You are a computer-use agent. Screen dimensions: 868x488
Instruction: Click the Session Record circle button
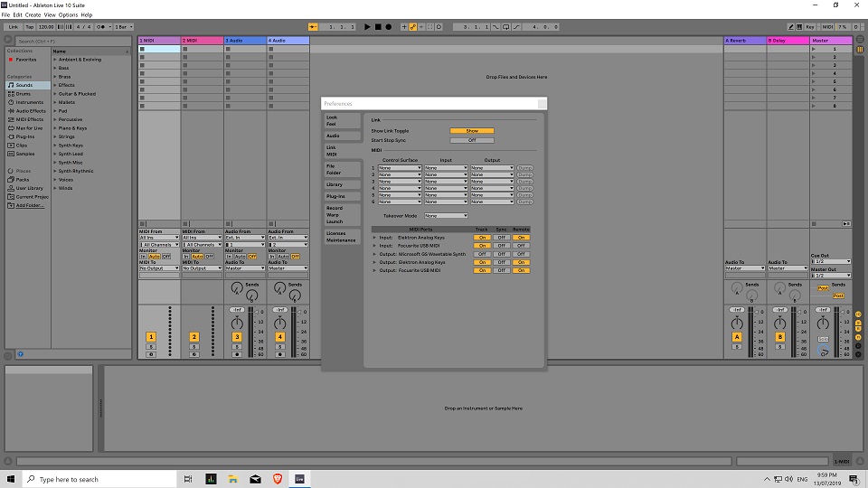439,26
